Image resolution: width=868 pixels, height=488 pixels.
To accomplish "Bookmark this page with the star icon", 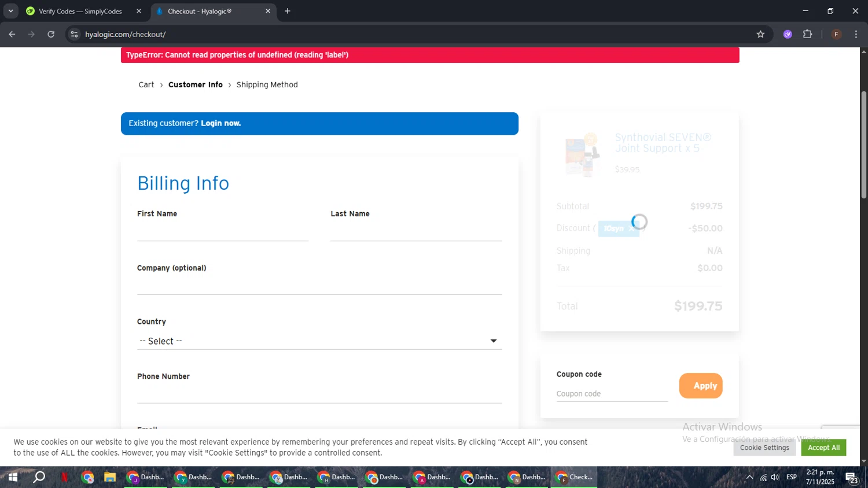I will 760,34.
